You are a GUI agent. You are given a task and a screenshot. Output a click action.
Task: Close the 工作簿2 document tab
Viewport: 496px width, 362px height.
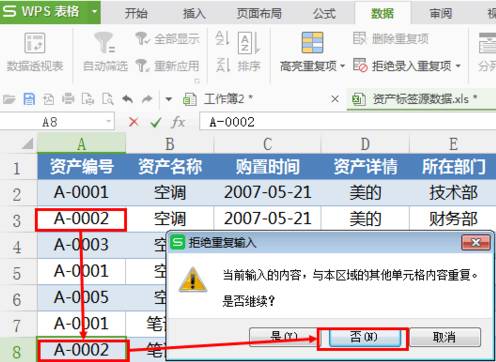click(x=335, y=99)
